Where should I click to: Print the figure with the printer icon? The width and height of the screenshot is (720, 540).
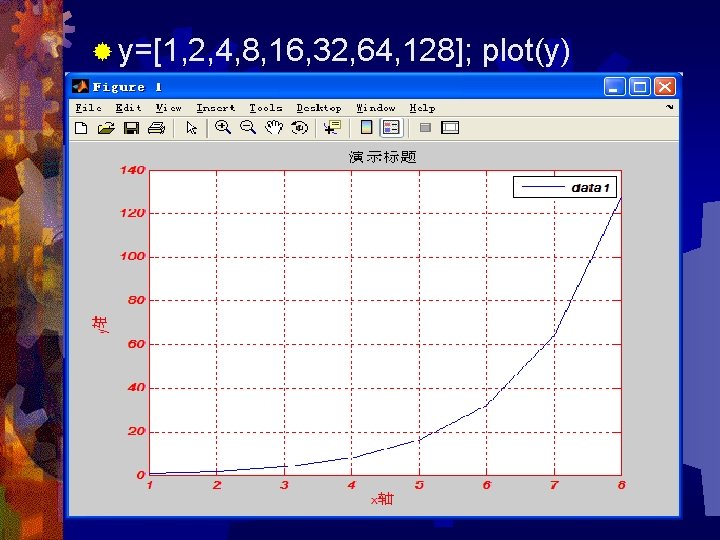point(157,128)
